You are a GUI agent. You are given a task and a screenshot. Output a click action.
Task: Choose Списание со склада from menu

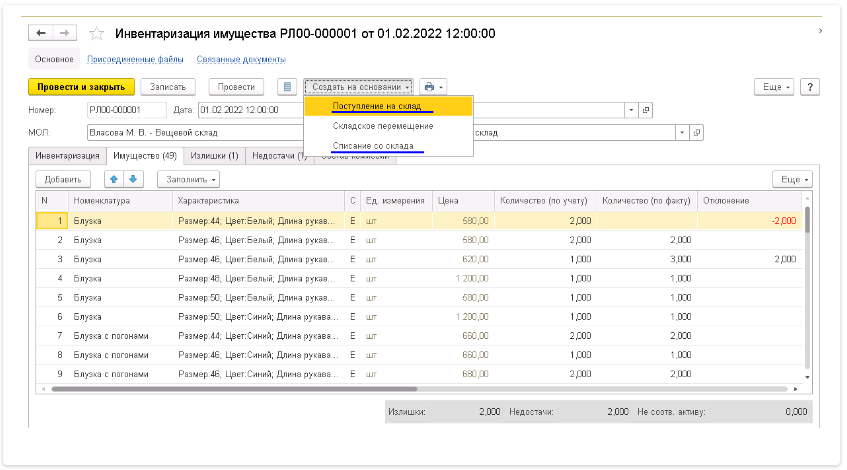[372, 146]
